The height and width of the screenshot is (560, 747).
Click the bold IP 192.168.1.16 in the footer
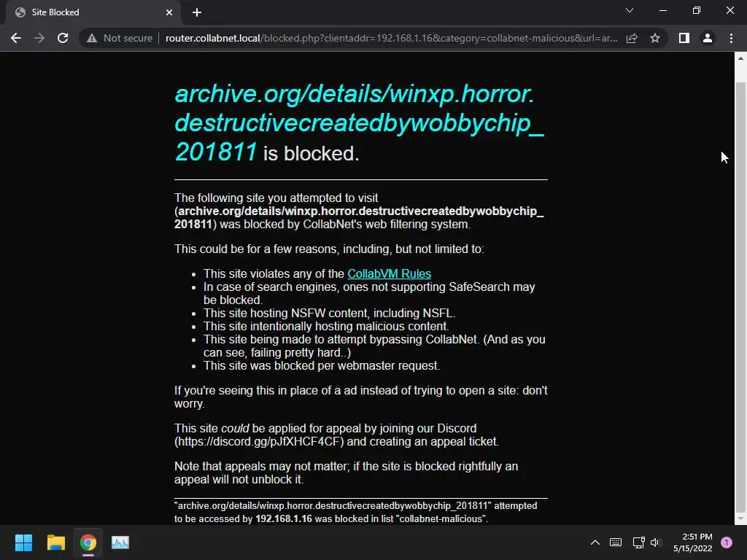coord(284,518)
